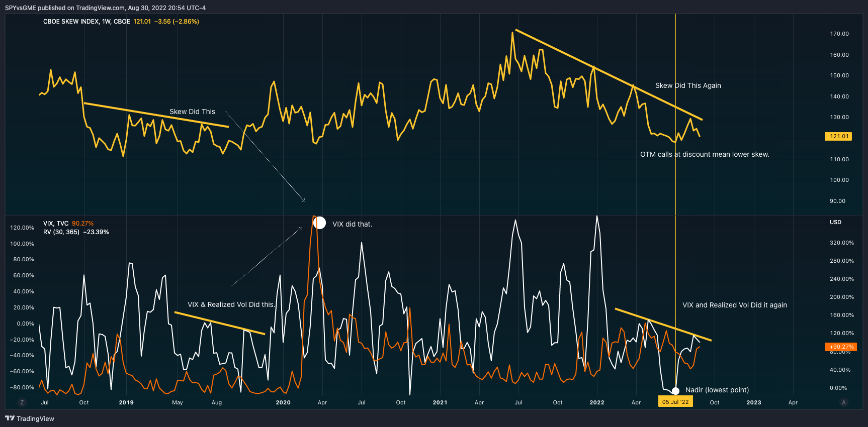Open the TradingView logo
Screen dimensions: 868x427
pyautogui.click(x=30, y=418)
